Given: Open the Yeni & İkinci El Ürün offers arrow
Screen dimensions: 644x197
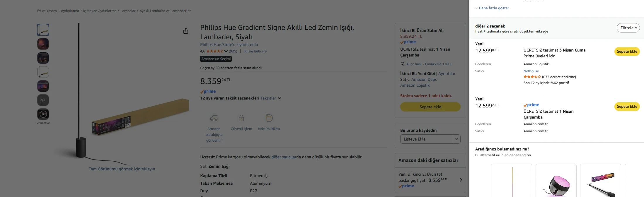Looking at the screenshot, I should pos(461,180).
